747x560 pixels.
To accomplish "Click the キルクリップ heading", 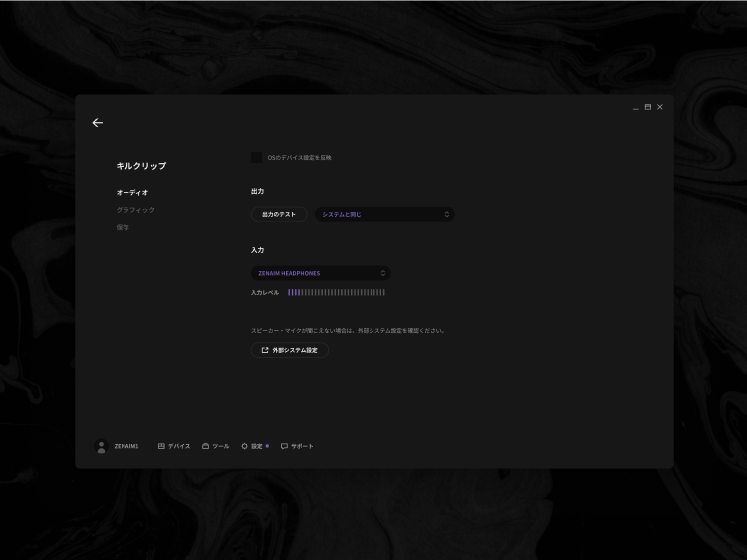I will tap(141, 166).
